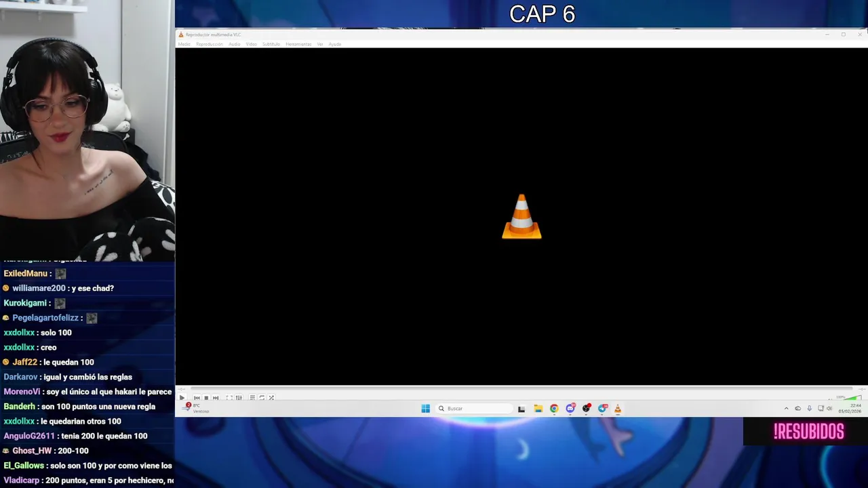Click the speaker volume tray icon
Viewport: 868px width, 488px height.
pyautogui.click(x=829, y=409)
